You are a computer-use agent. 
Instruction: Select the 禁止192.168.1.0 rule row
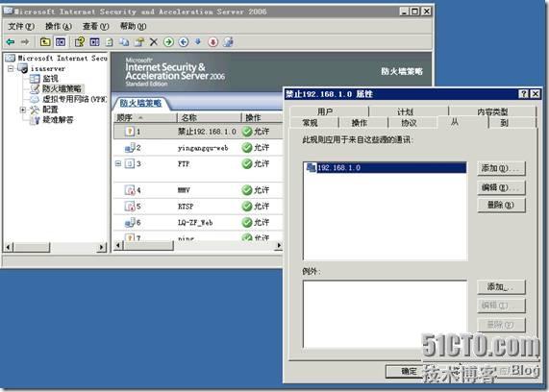coord(198,132)
